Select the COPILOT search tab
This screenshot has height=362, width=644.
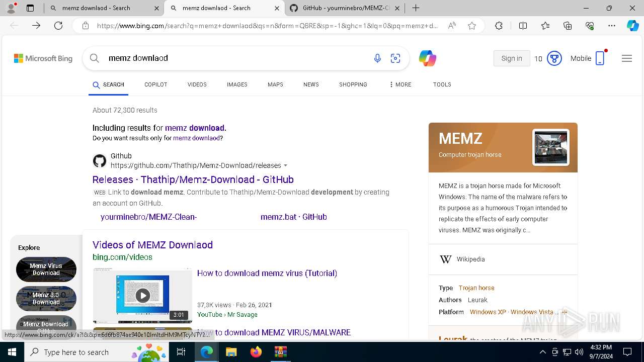pos(155,84)
